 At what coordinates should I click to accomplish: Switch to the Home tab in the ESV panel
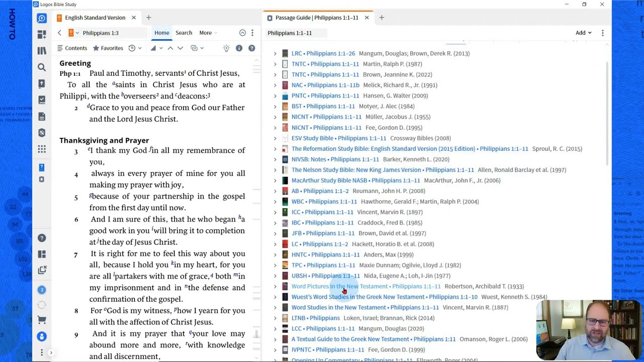[162, 33]
